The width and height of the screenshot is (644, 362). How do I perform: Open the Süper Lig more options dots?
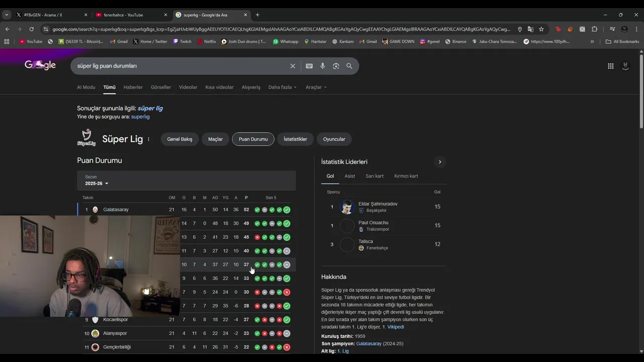point(148,139)
